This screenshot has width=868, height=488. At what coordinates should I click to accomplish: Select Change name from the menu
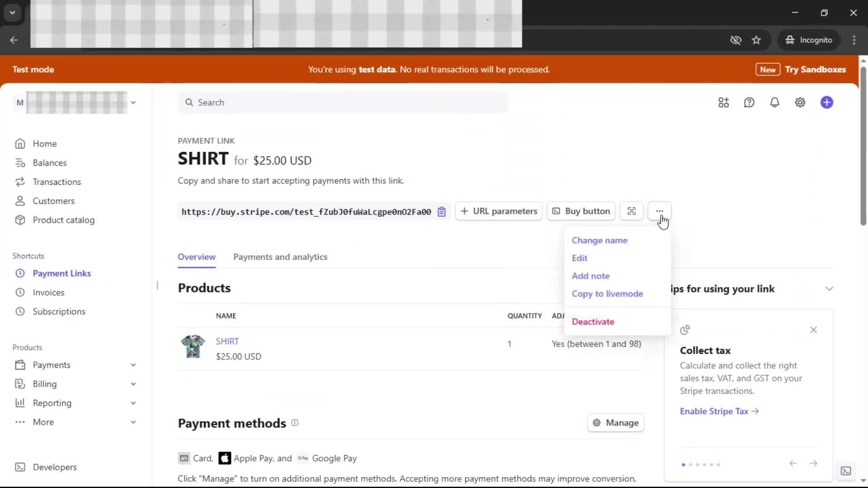point(599,240)
